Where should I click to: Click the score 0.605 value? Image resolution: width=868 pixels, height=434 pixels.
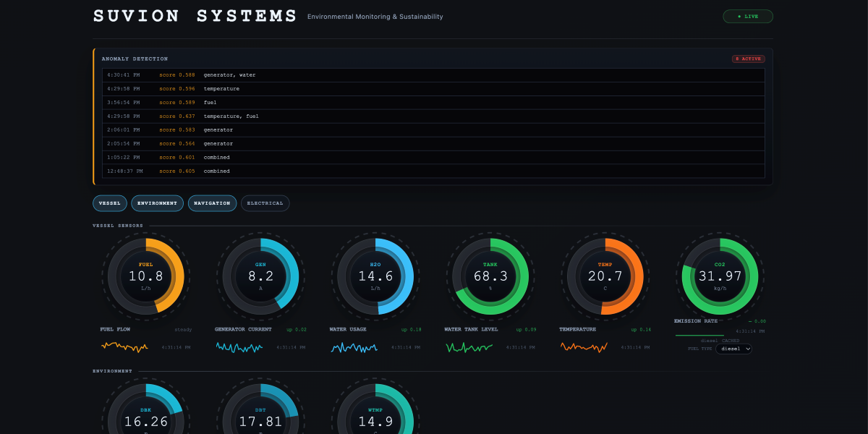177,171
